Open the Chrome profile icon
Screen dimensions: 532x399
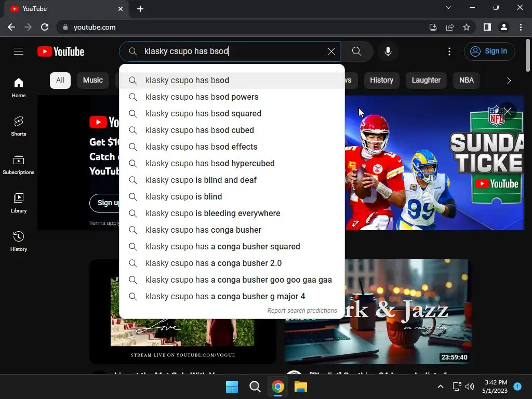[504, 27]
